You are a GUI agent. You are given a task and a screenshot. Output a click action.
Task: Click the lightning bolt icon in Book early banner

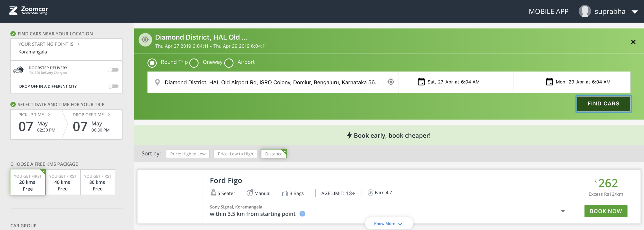click(349, 135)
